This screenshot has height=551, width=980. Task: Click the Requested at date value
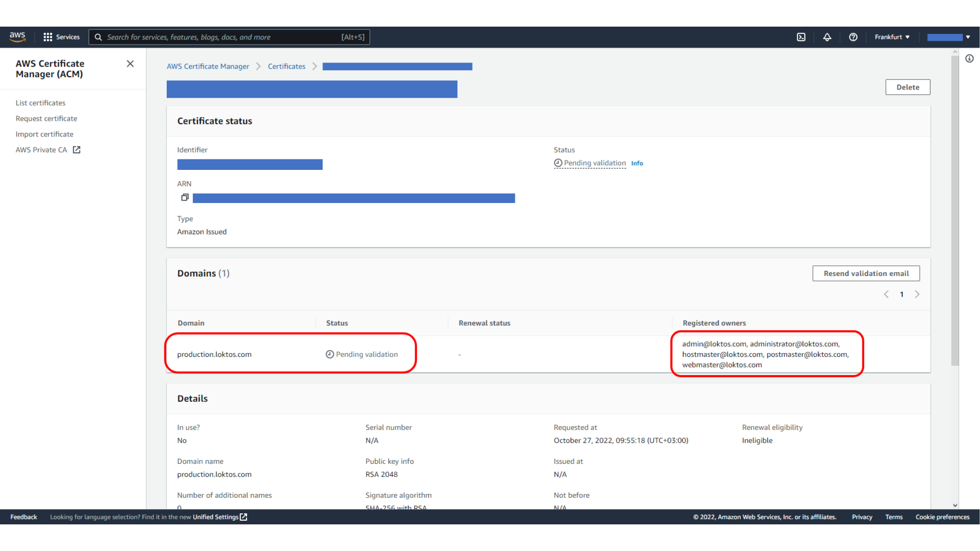point(621,440)
